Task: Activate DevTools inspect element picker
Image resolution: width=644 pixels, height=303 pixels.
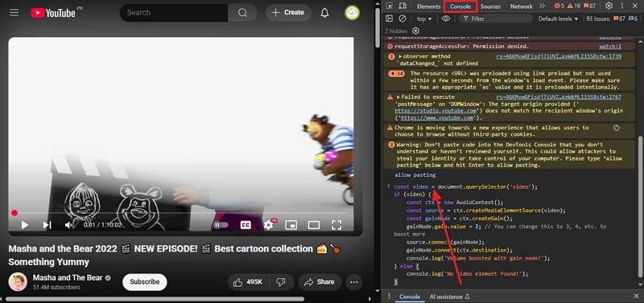Action: [x=390, y=6]
